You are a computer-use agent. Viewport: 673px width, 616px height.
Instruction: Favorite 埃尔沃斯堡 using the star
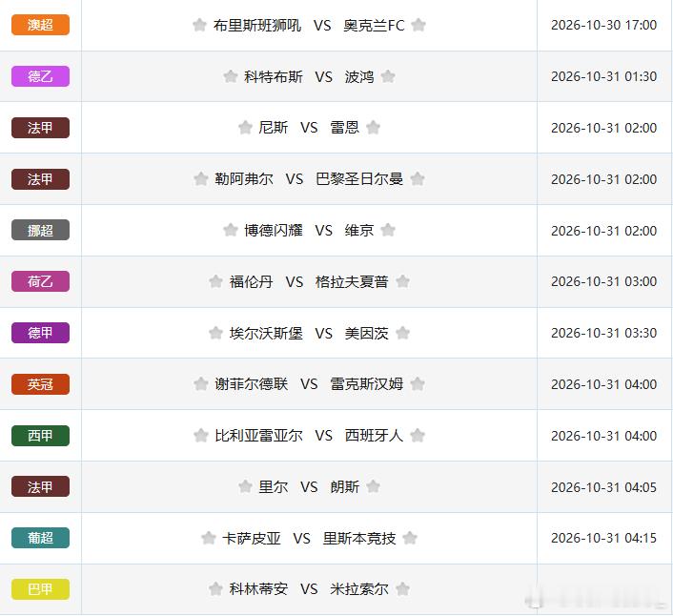[215, 333]
